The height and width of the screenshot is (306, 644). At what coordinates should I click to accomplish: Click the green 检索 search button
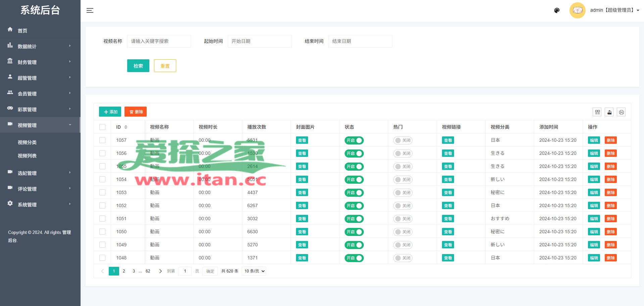pos(138,66)
